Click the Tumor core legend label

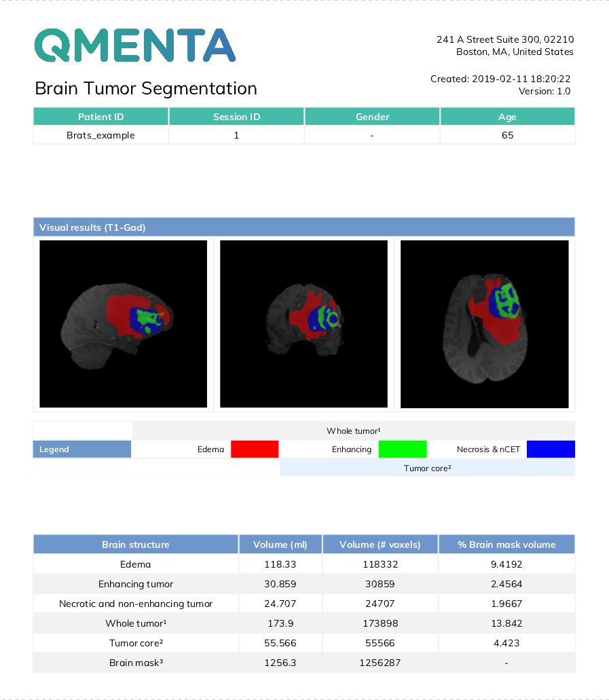[427, 468]
